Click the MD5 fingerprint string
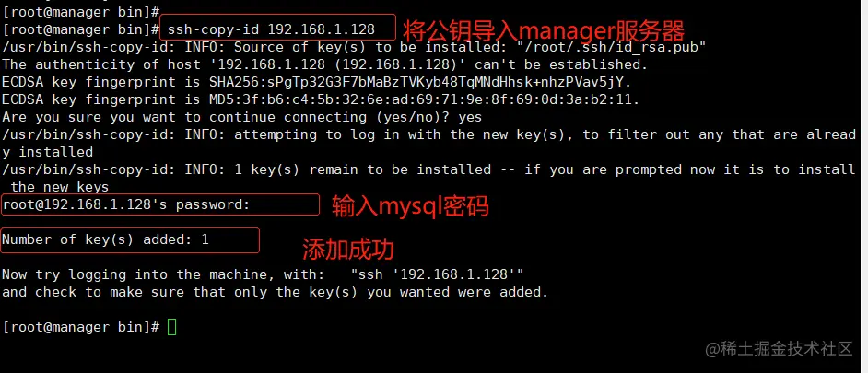The height and width of the screenshot is (373, 868). pos(425,99)
